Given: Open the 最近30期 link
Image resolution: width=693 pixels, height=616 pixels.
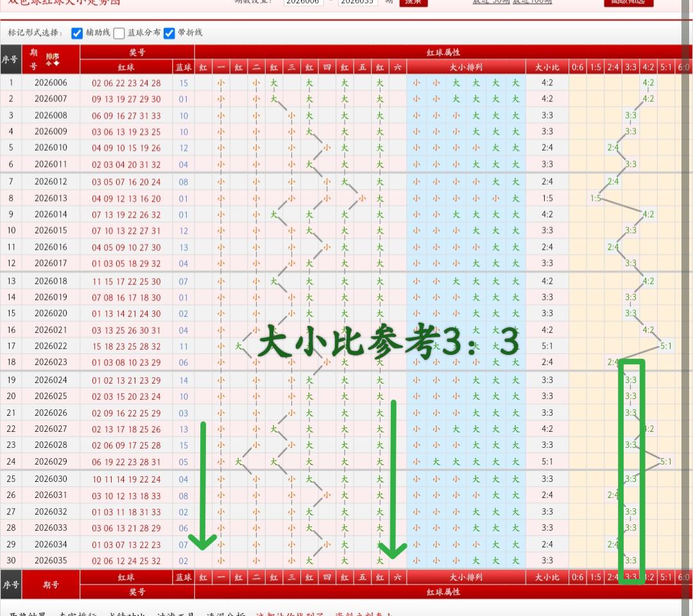Looking at the screenshot, I should [x=490, y=2].
